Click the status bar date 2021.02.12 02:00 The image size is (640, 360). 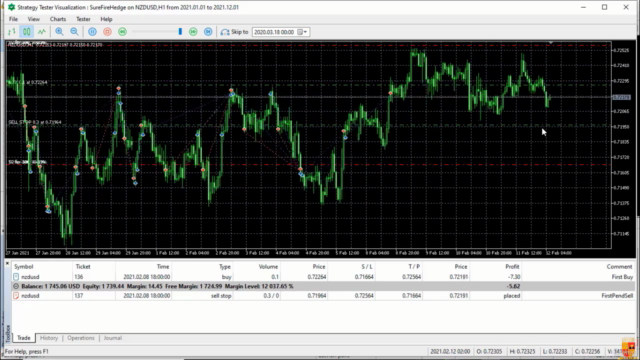coord(450,351)
